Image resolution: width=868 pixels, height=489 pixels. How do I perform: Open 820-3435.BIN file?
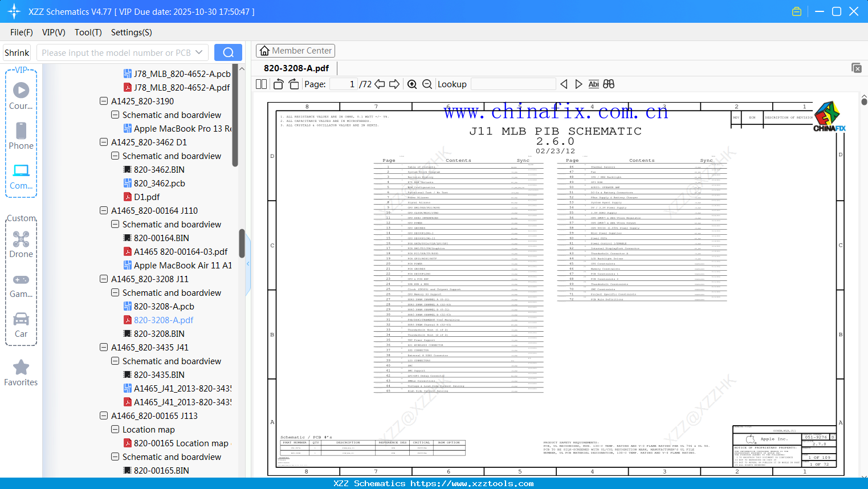tap(154, 374)
